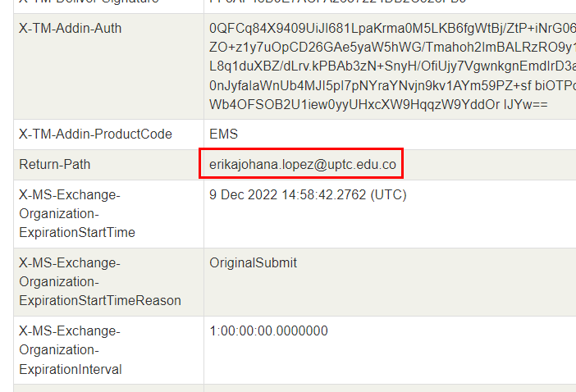Click the OriginalSubmit value
Screen dimensions: 576x392
254,263
